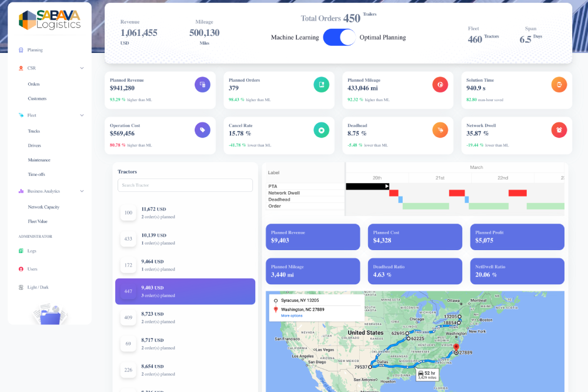Click the Fleet truck icon in sidebar
588x392 pixels.
tap(21, 115)
